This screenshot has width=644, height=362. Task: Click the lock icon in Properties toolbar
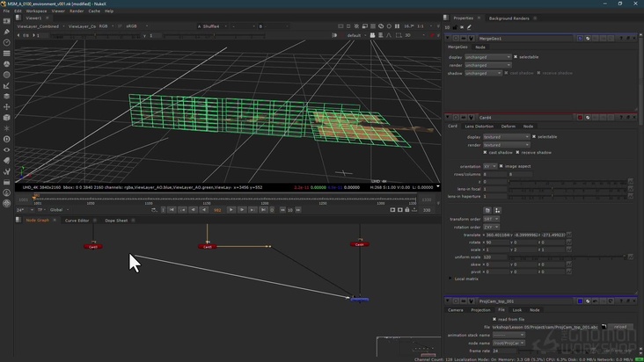(x=455, y=27)
